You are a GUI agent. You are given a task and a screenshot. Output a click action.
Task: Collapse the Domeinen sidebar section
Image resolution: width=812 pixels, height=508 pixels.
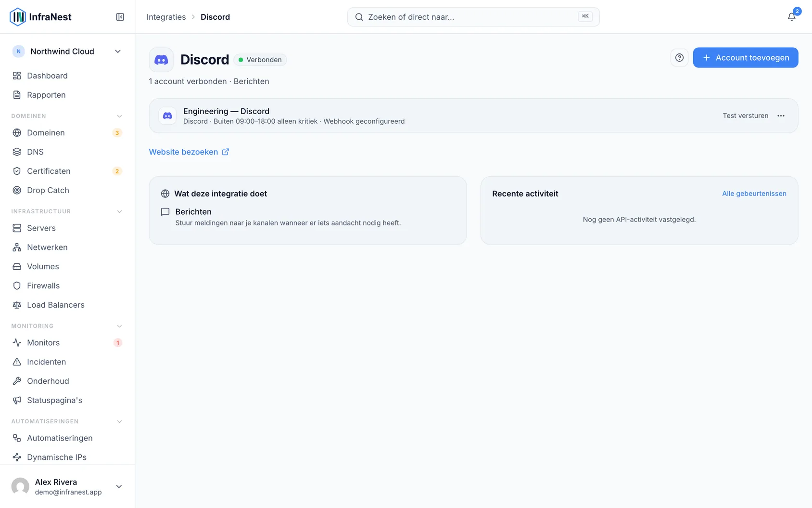119,116
